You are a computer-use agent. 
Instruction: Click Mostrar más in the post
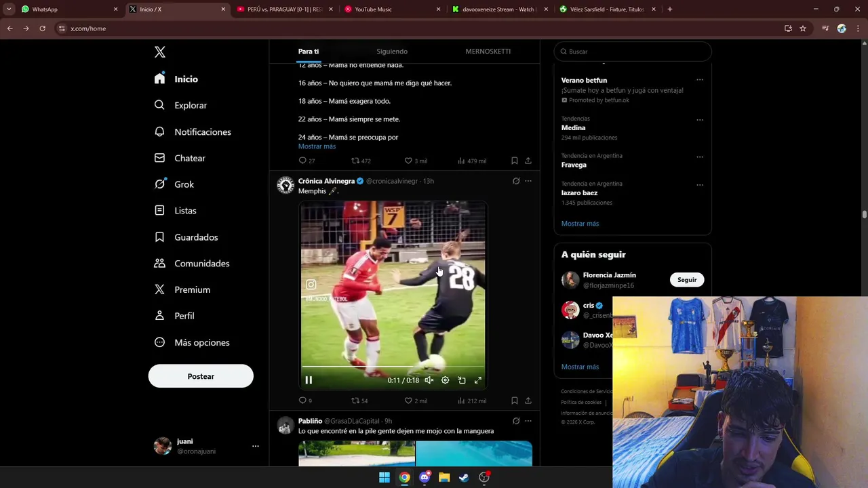click(317, 146)
